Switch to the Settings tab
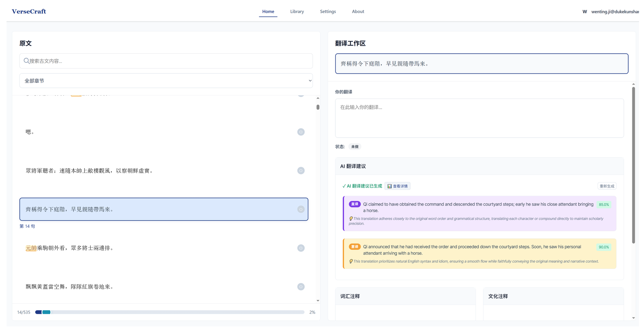The image size is (644, 329). [x=328, y=12]
